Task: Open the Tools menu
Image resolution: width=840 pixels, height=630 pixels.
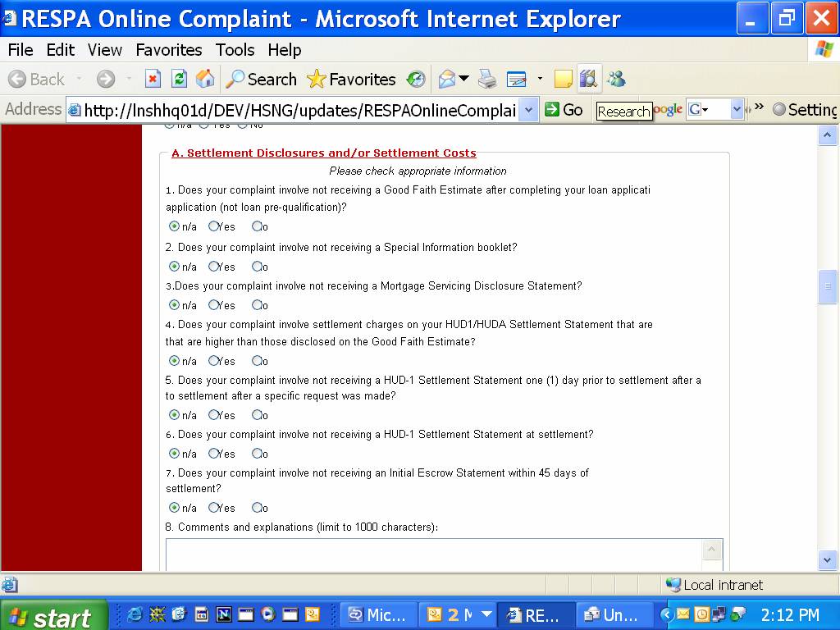Action: pos(235,50)
